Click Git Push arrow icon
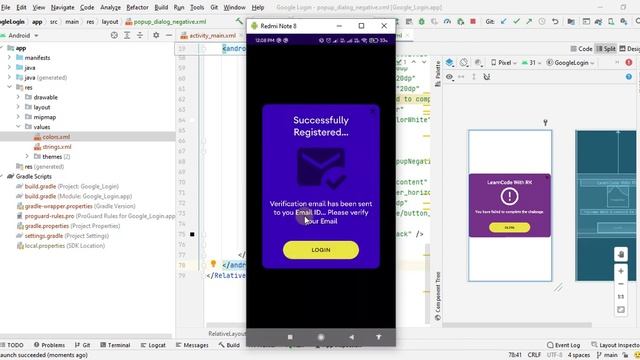The width and height of the screenshot is (640, 360). click(x=529, y=21)
